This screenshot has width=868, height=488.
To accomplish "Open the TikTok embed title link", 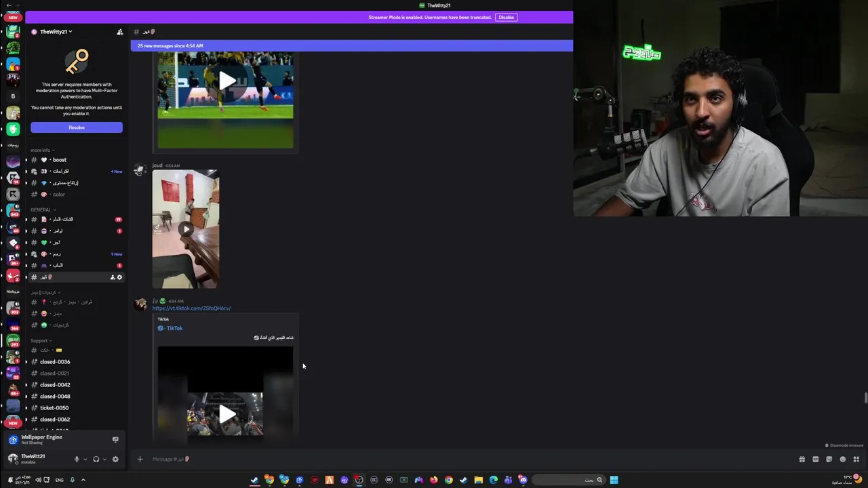I will coord(174,328).
